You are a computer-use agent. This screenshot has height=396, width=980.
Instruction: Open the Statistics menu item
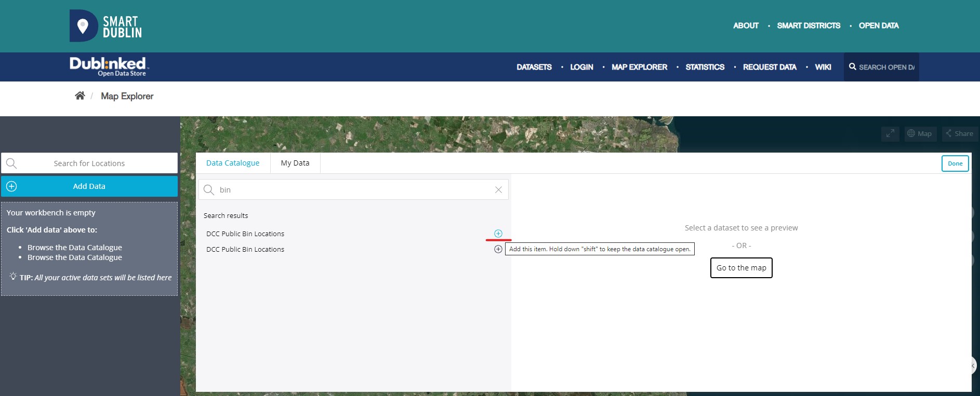click(x=705, y=67)
